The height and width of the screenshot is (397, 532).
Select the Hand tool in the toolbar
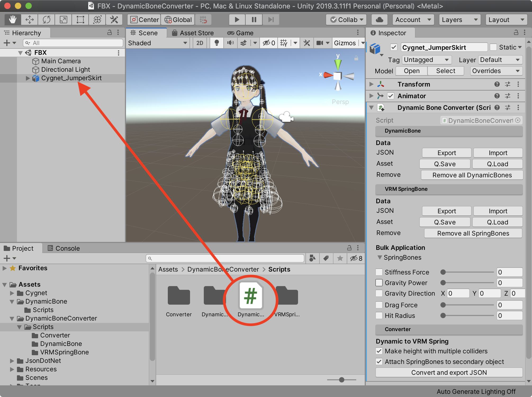pos(12,19)
